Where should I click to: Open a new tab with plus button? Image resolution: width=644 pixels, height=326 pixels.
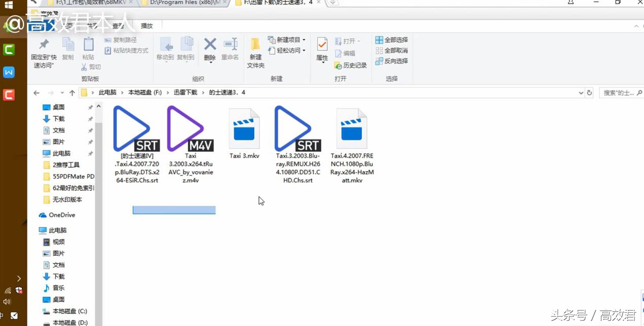(333, 3)
